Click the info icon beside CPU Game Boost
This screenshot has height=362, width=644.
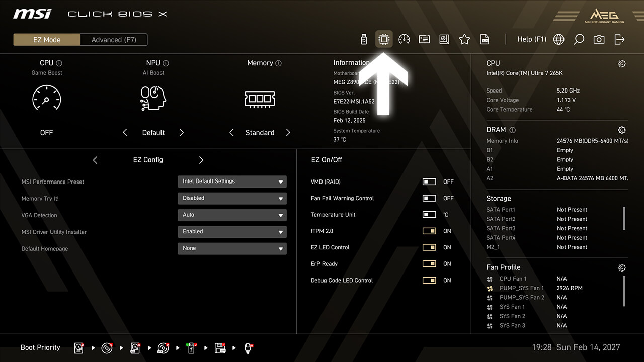59,63
